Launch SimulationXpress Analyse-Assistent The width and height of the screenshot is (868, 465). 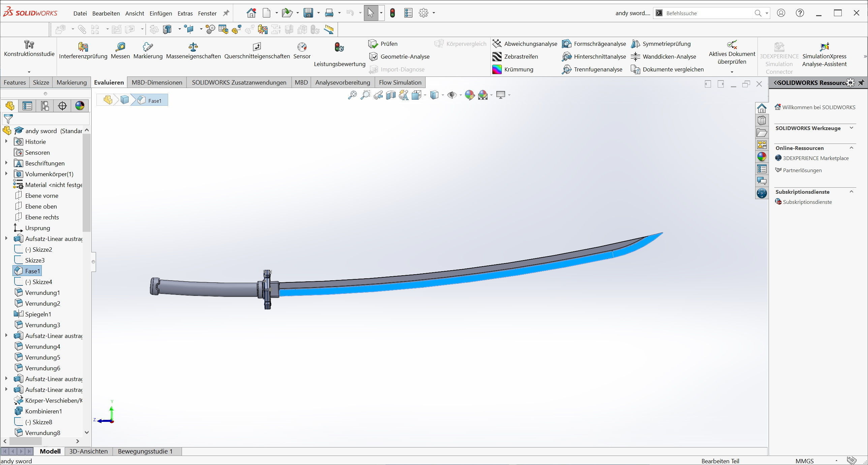pyautogui.click(x=824, y=55)
